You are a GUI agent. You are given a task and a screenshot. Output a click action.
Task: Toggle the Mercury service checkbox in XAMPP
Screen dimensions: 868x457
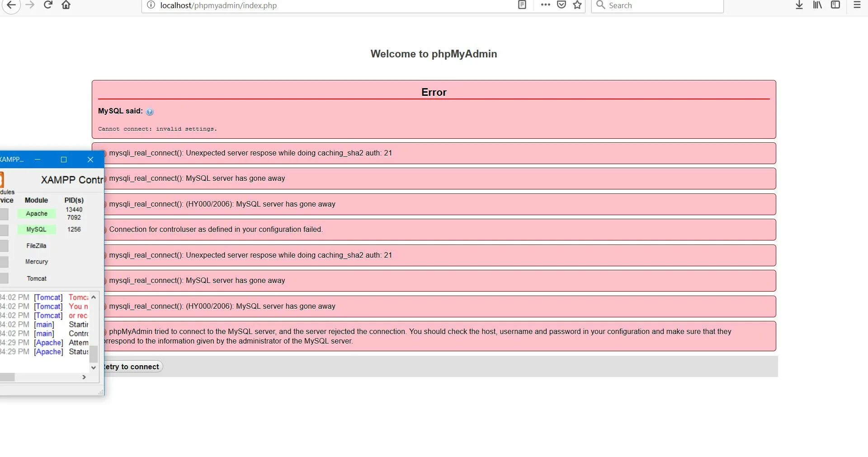[4, 262]
